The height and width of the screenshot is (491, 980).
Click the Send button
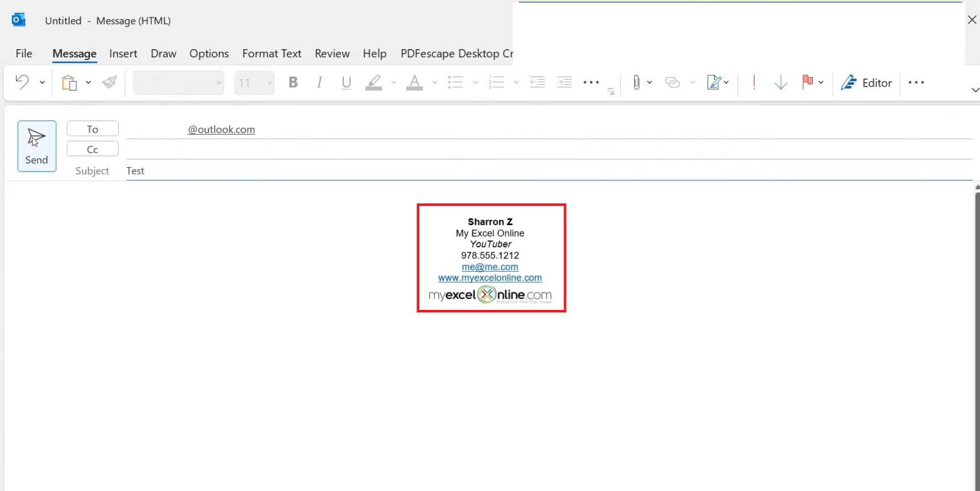(36, 146)
